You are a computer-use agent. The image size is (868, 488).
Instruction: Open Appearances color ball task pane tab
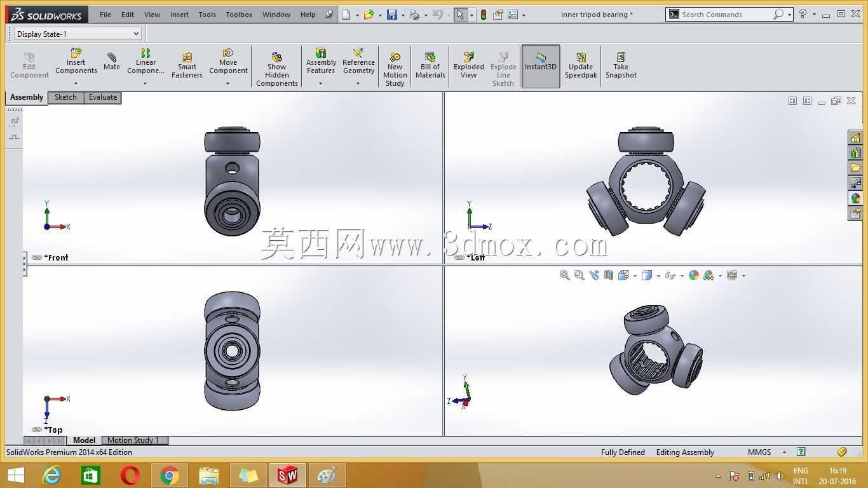pyautogui.click(x=855, y=198)
